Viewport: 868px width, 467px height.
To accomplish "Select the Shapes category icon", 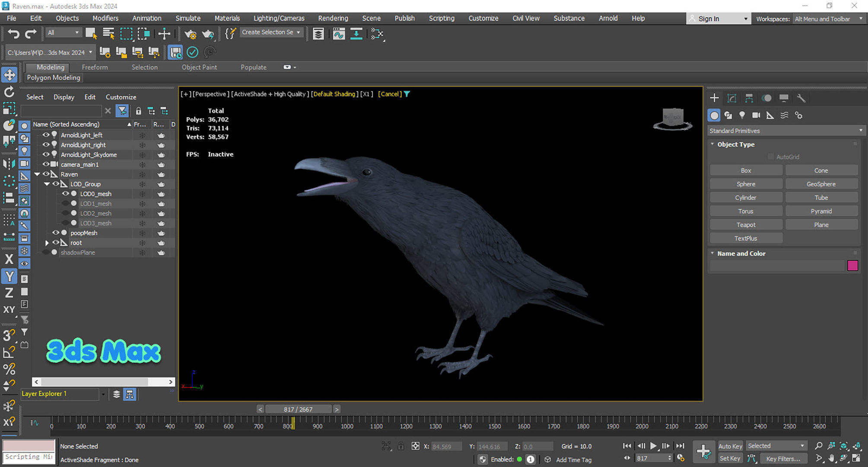I will (728, 115).
